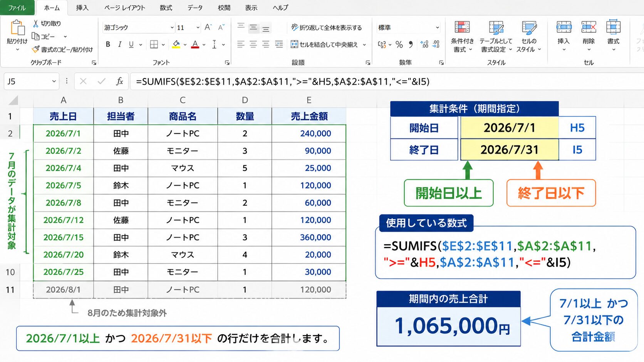Image resolution: width=644 pixels, height=362 pixels.
Task: Select the 2026/8/1 date cell
Action: coord(64,289)
